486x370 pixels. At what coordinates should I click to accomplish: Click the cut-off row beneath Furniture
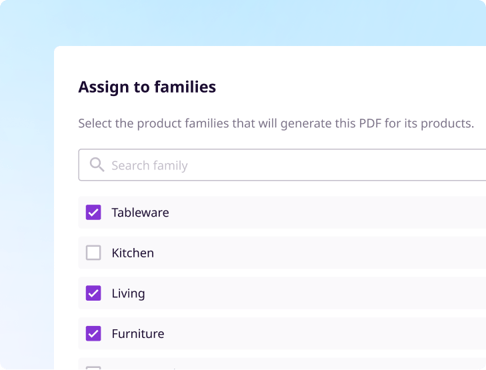point(282,364)
